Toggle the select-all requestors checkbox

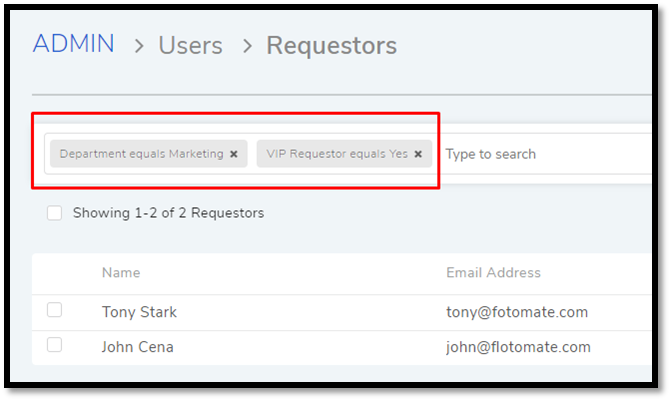click(54, 213)
